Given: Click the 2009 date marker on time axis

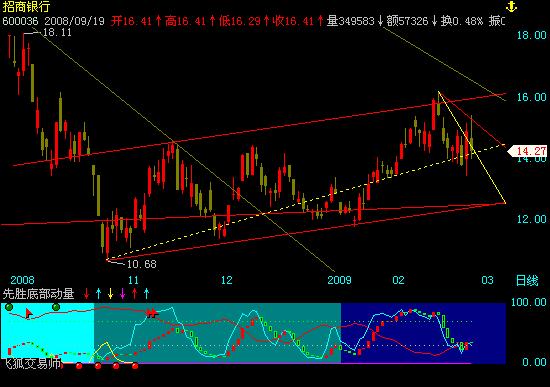Looking at the screenshot, I should [339, 280].
